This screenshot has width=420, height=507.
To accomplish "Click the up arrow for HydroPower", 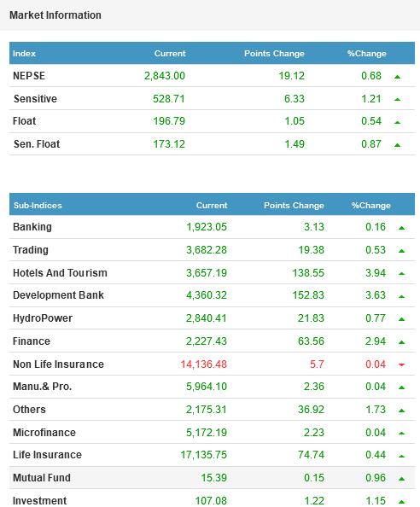I will pos(401,319).
